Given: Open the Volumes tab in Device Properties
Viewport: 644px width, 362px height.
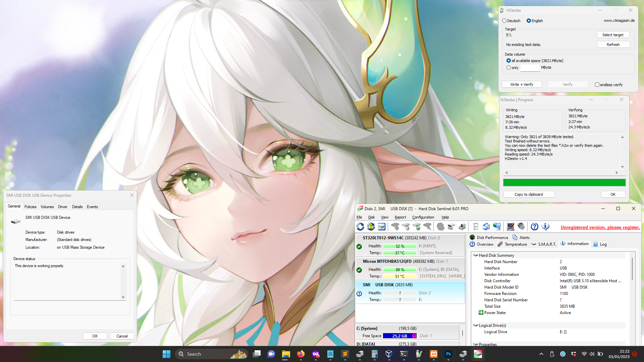Looking at the screenshot, I should click(47, 207).
